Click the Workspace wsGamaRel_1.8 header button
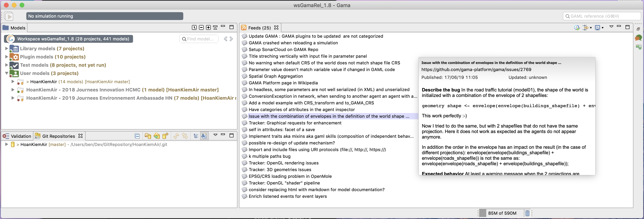This screenshot has height=219, width=644. [x=68, y=39]
